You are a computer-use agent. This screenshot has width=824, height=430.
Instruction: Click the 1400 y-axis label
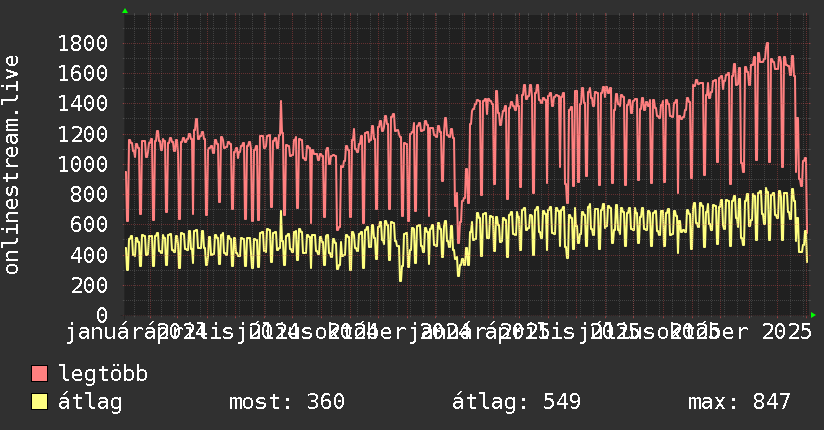[x=83, y=104]
